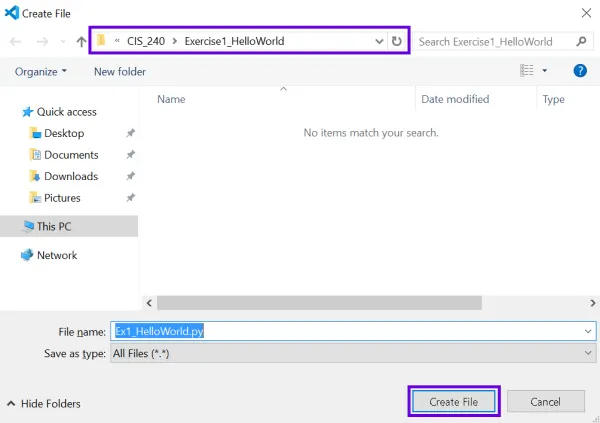The image size is (600, 423).
Task: Open the Organize menu
Action: [x=41, y=72]
